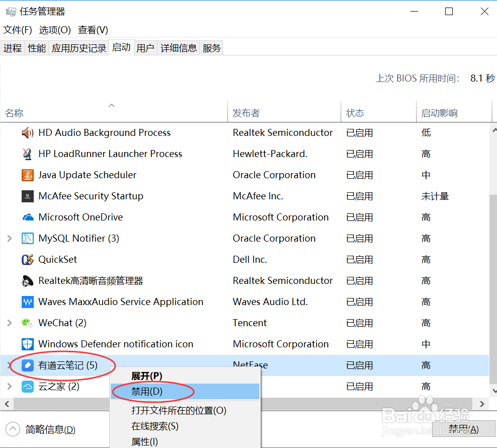This screenshot has height=448, width=497.
Task: Click the MySQL Notifier icon
Action: 28,238
